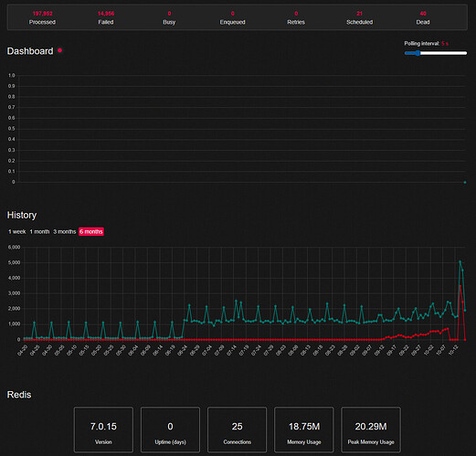Open the Processed jobs summary link

point(42,17)
